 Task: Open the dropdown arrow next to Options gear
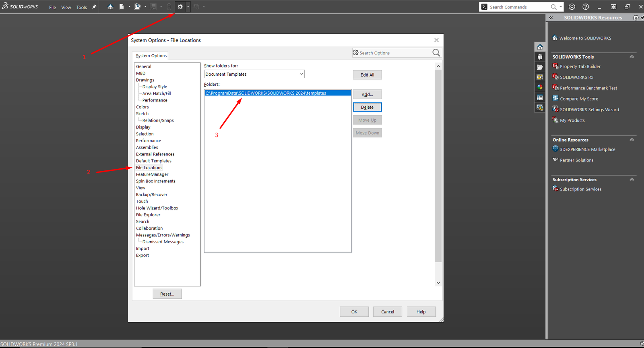(188, 7)
